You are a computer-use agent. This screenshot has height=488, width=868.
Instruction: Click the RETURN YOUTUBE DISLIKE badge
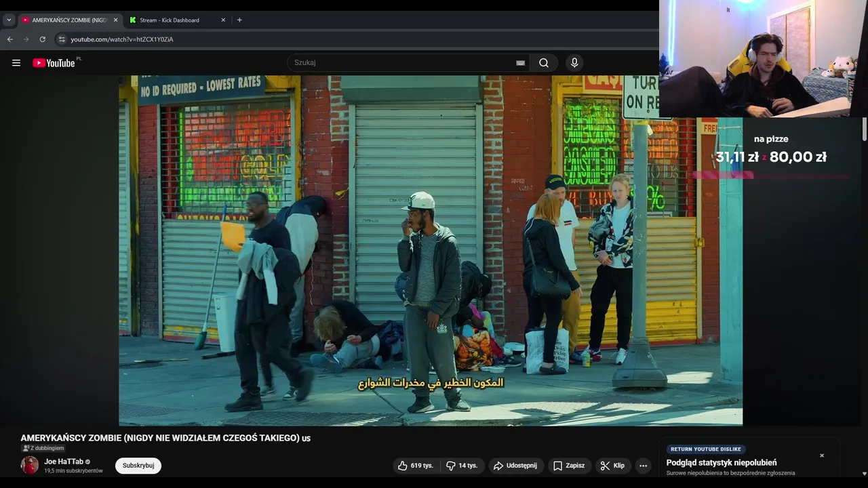point(706,449)
